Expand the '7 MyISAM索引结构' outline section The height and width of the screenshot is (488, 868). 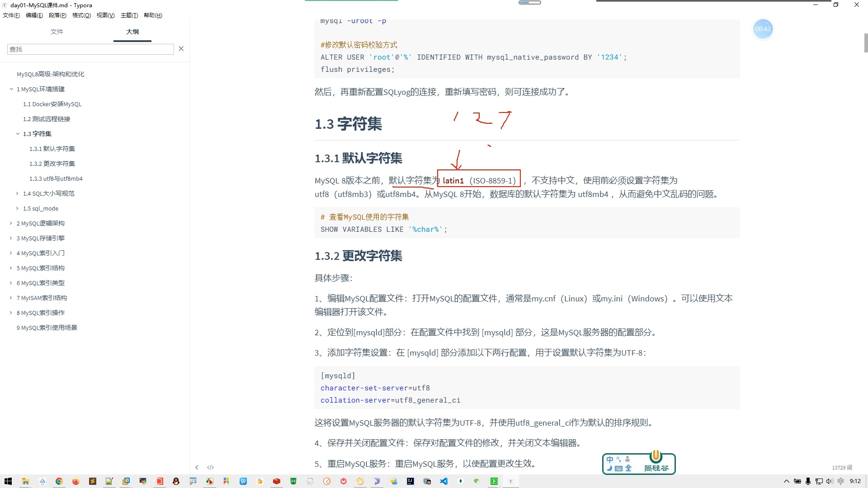tap(11, 298)
